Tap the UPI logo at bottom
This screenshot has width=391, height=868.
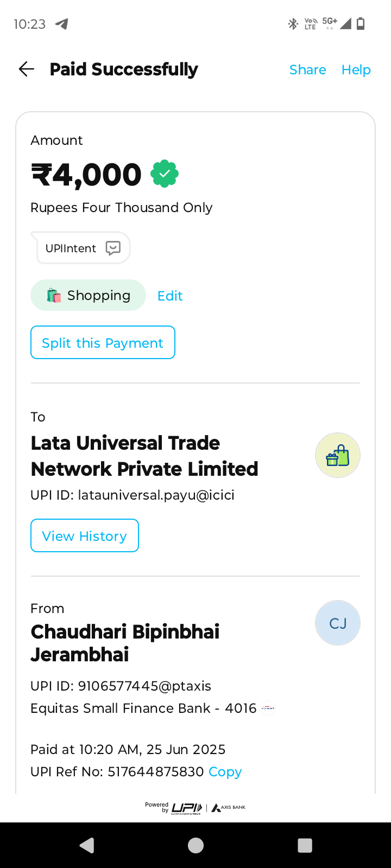(187, 808)
